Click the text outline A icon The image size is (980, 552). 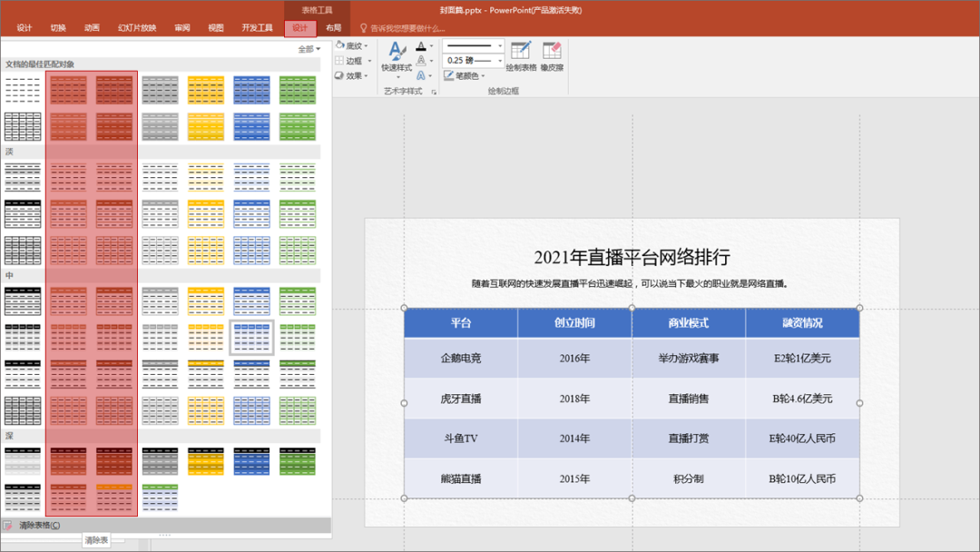click(x=421, y=61)
